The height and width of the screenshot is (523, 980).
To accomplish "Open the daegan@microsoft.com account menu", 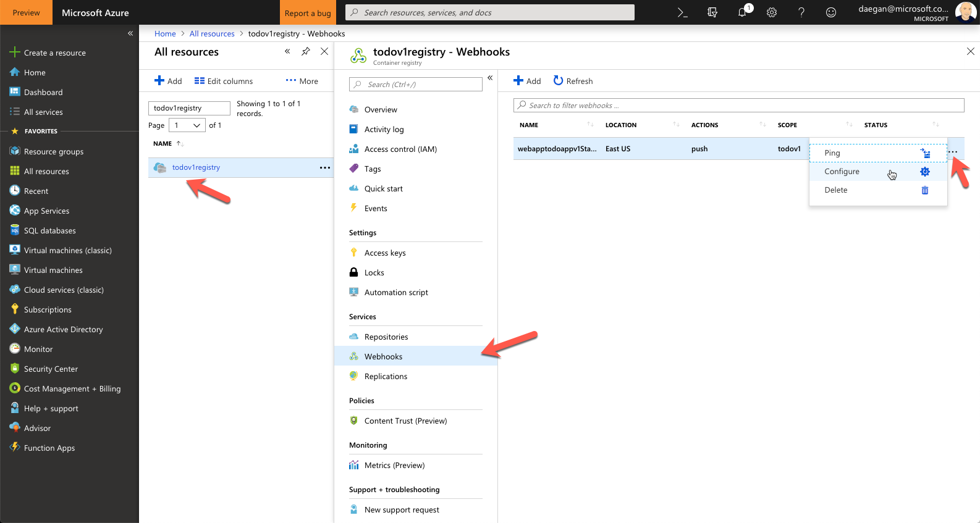I will 916,12.
